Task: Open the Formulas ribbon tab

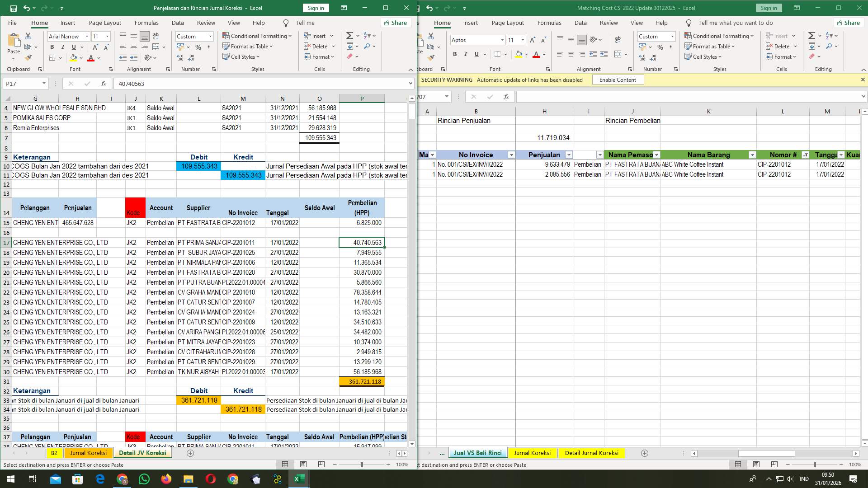Action: point(147,23)
